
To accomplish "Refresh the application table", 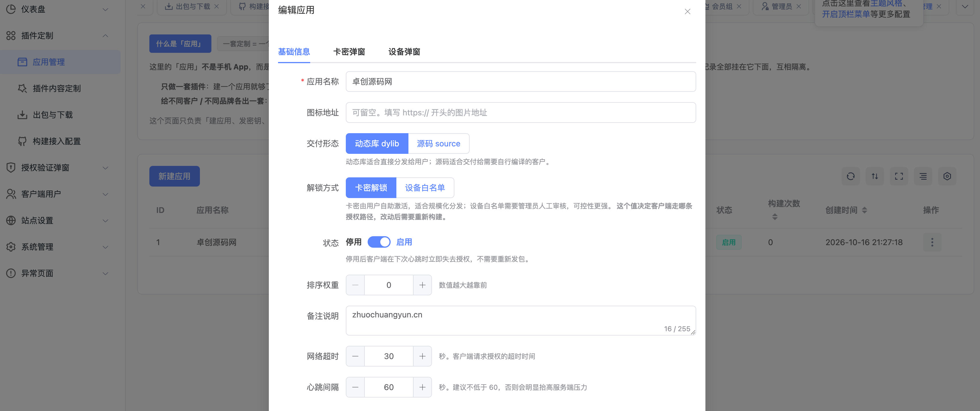I will (850, 176).
